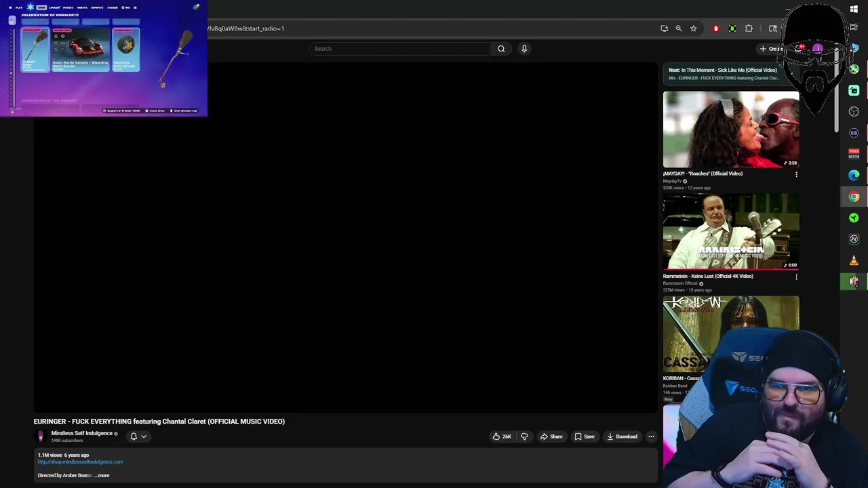Click the video title EURINGER text
The width and height of the screenshot is (868, 488).
(x=159, y=422)
